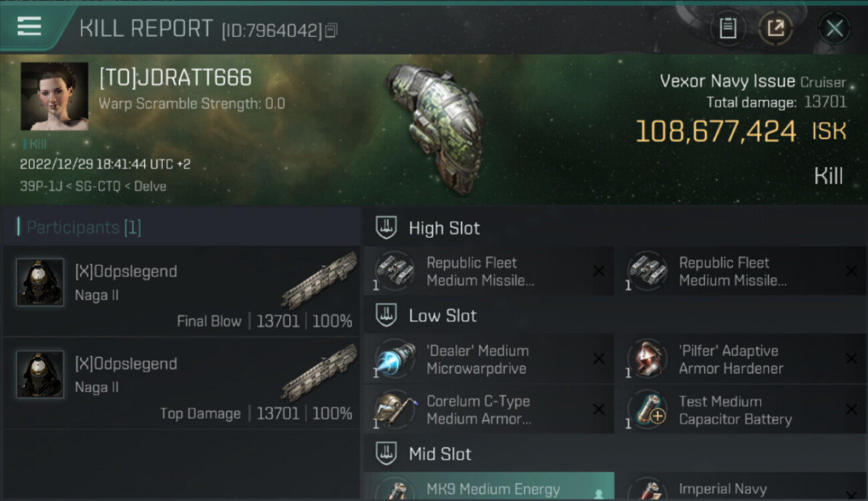Open the Participants [1] tab
The image size is (868, 501).
tap(79, 227)
